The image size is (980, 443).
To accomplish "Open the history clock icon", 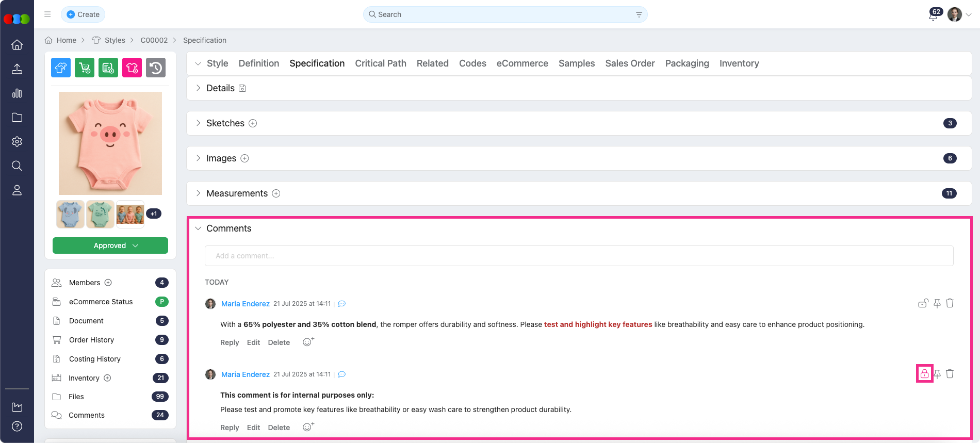I will pos(156,68).
